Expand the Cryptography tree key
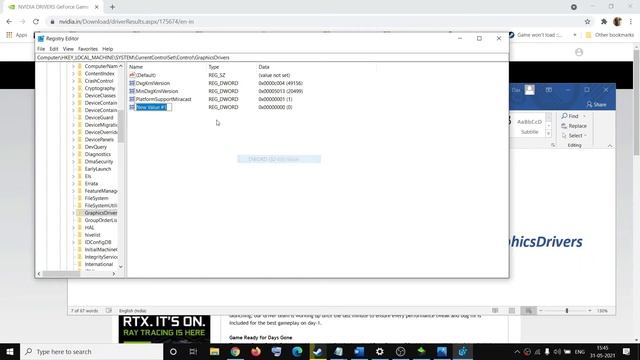Image resolution: width=640 pixels, height=360 pixels. coord(73,88)
